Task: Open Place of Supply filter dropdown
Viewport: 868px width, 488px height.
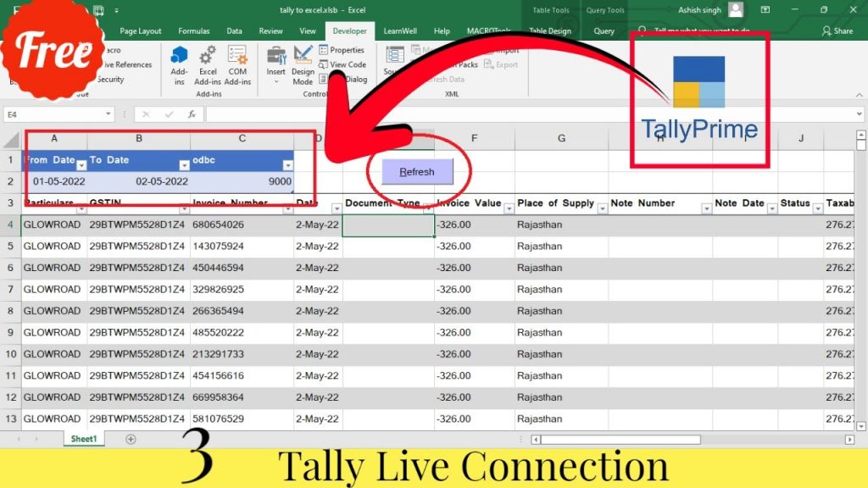Action: click(x=603, y=208)
